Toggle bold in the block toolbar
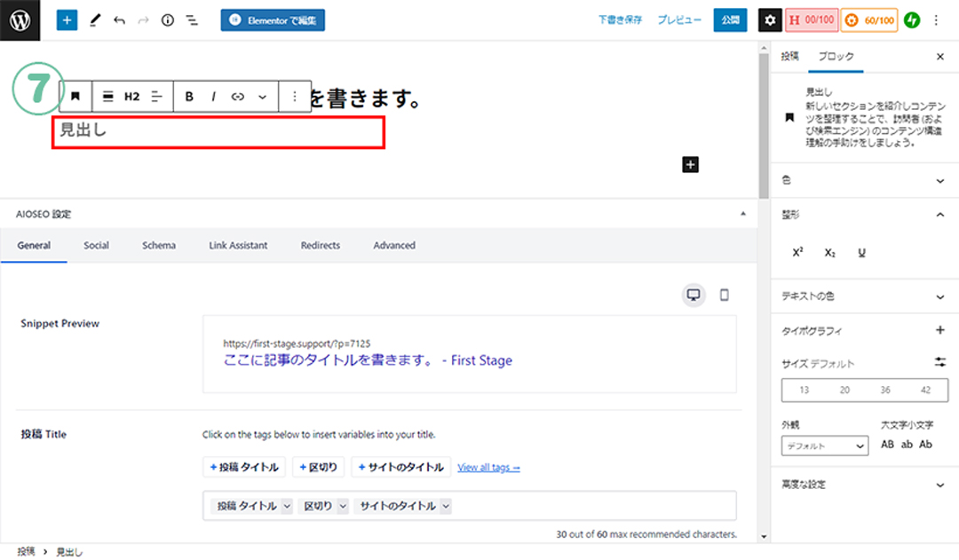Image resolution: width=959 pixels, height=560 pixels. point(189,96)
